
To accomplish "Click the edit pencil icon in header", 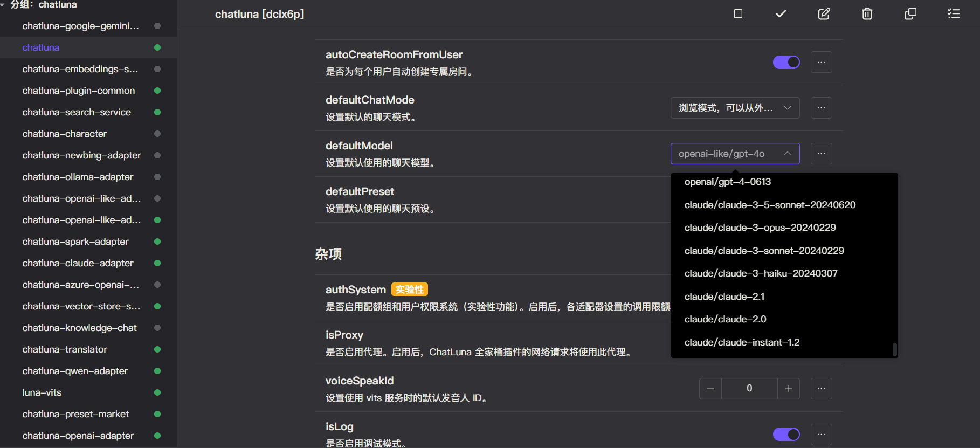I will [x=824, y=13].
